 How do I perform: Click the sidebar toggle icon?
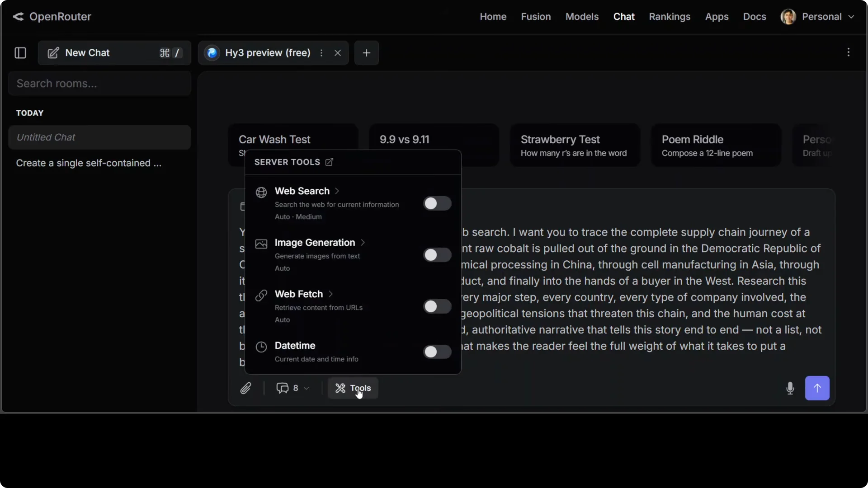(20, 53)
